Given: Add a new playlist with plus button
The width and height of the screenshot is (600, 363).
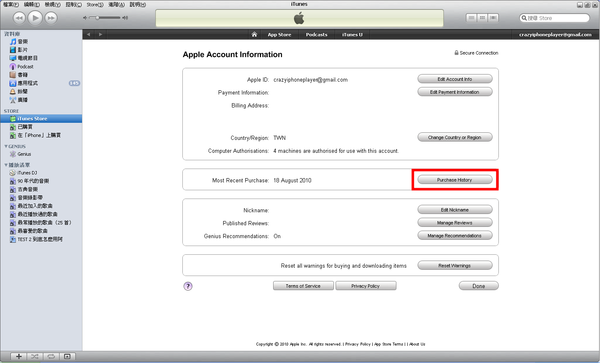Looking at the screenshot, I should pyautogui.click(x=18, y=356).
